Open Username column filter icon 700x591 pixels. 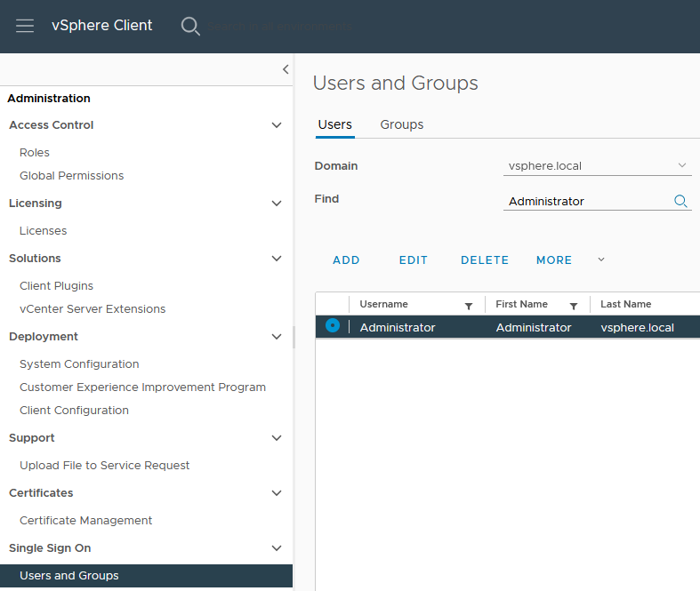[x=469, y=306]
